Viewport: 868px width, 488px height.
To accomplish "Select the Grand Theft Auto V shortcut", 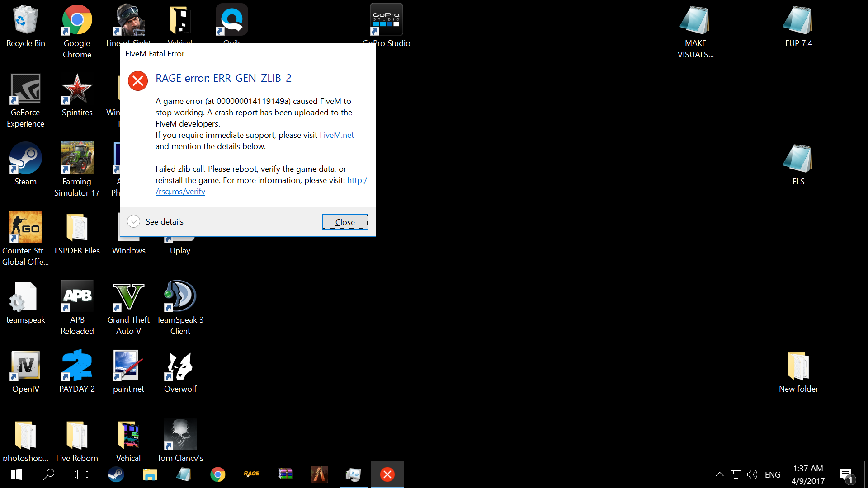I will pos(128,308).
